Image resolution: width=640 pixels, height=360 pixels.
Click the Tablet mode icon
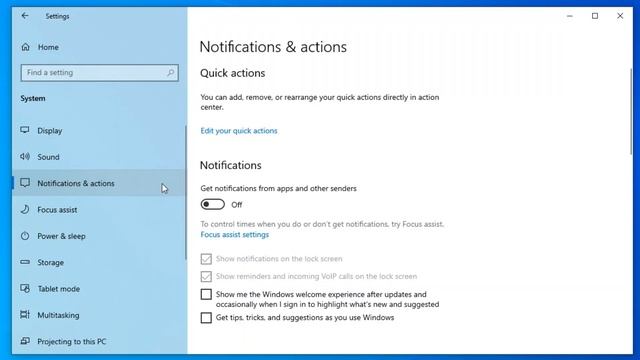point(25,289)
